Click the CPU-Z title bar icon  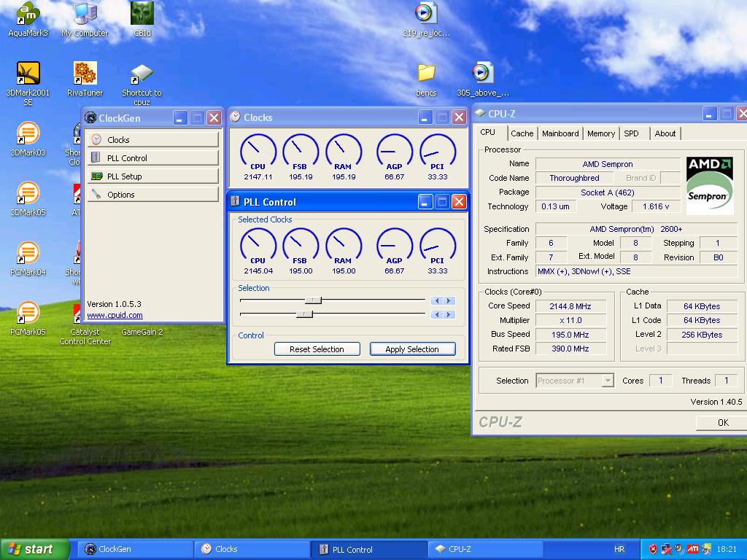(480, 113)
